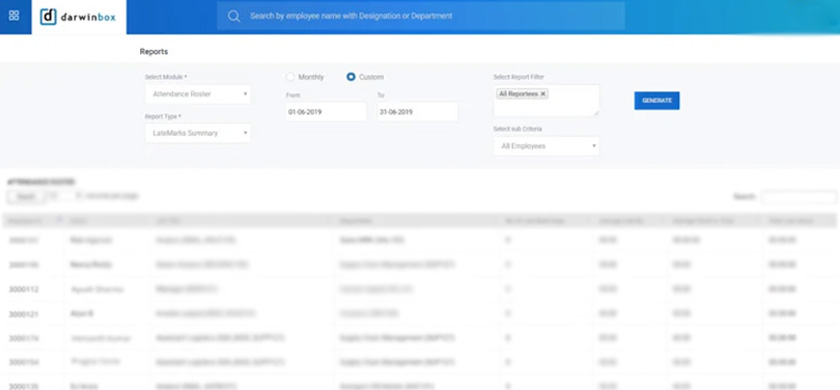Image resolution: width=840 pixels, height=390 pixels.
Task: Sort by the Department column header
Action: (x=418, y=221)
